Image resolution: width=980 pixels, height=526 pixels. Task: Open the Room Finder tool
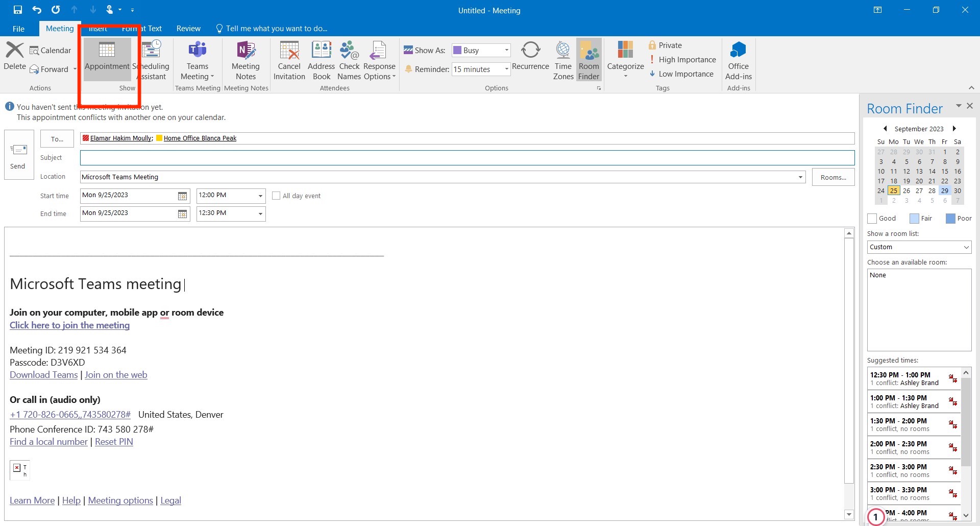(x=589, y=60)
